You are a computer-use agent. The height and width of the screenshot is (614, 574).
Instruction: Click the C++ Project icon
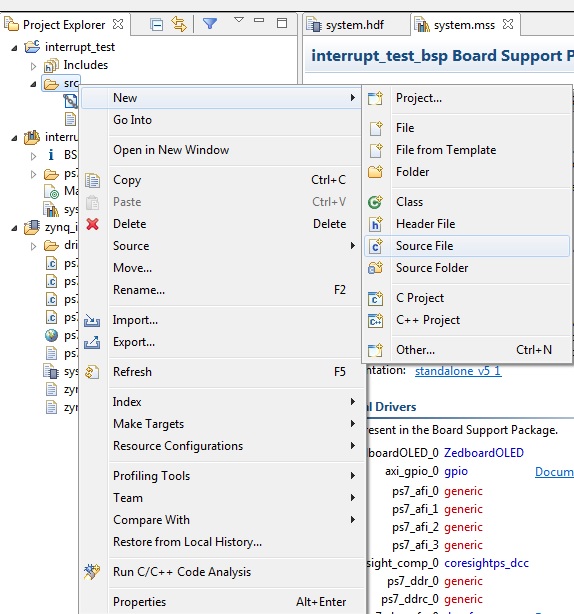pos(375,320)
